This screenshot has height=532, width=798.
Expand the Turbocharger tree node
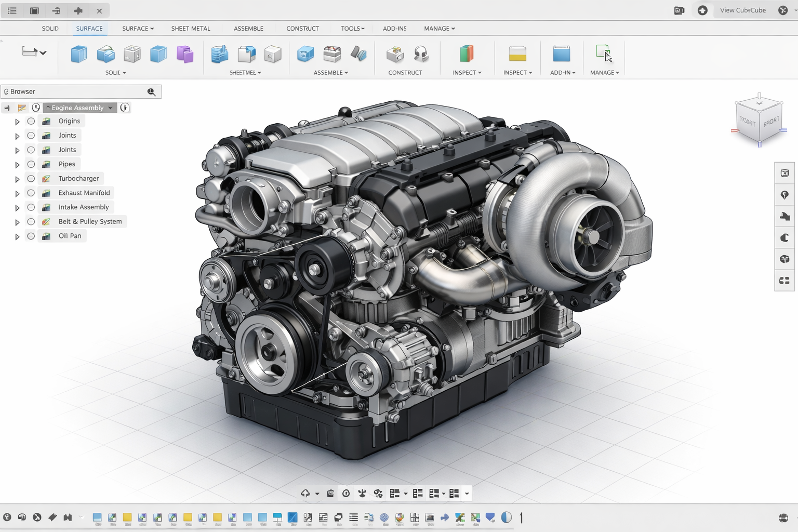point(17,179)
